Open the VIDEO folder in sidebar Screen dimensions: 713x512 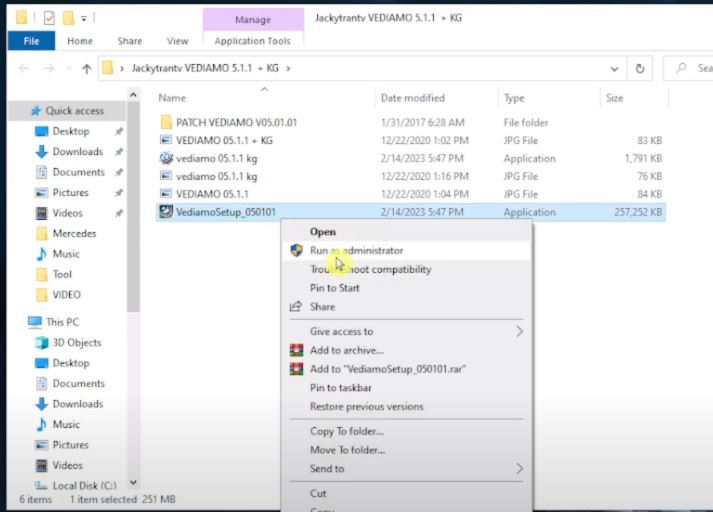pyautogui.click(x=66, y=295)
